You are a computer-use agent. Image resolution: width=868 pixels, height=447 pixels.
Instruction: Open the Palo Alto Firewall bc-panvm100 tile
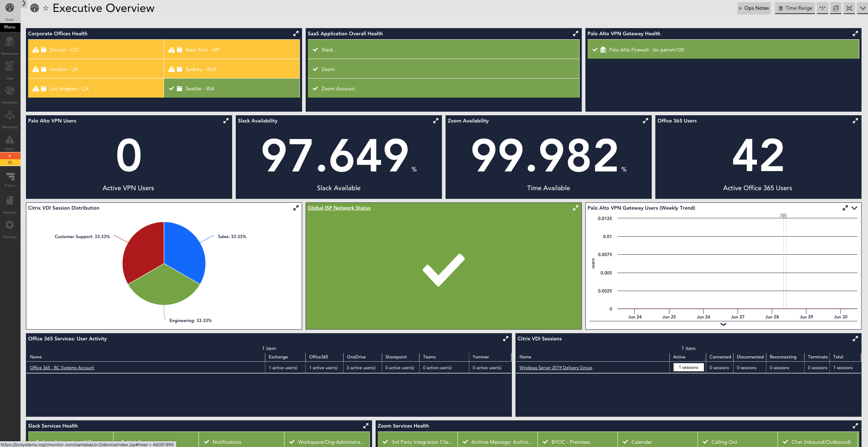coord(723,49)
